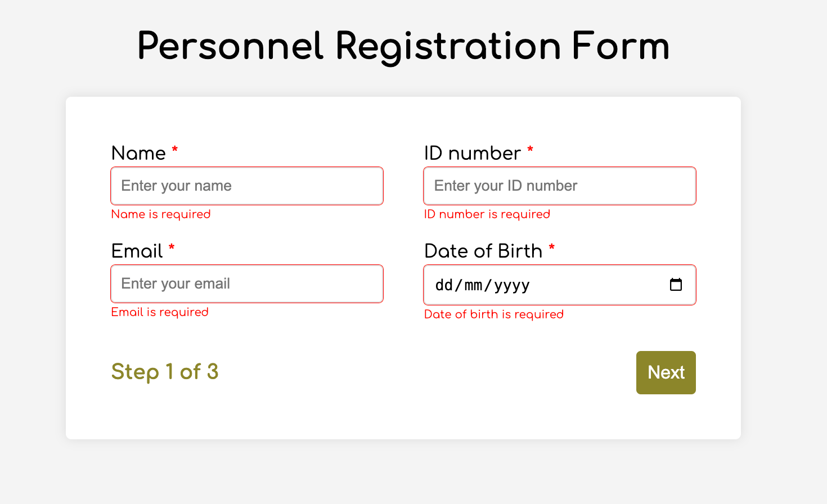This screenshot has height=504, width=827.
Task: Click the Email is required error message
Action: coord(160,312)
